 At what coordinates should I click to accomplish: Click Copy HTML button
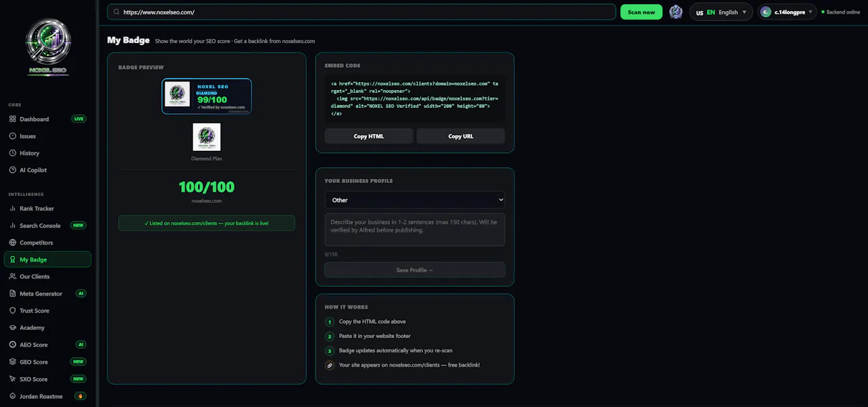point(369,136)
